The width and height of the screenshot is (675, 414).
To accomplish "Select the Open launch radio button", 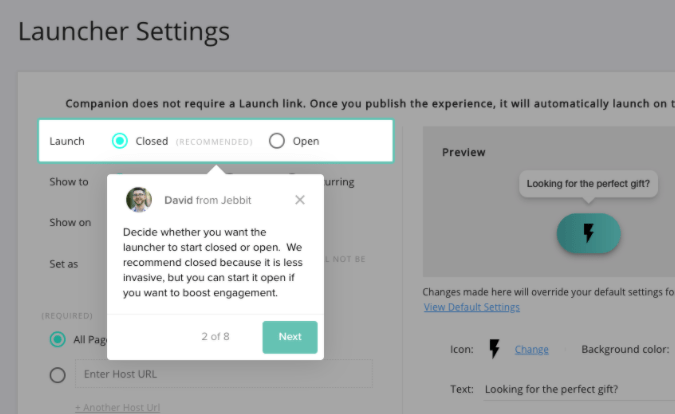I will pyautogui.click(x=277, y=141).
